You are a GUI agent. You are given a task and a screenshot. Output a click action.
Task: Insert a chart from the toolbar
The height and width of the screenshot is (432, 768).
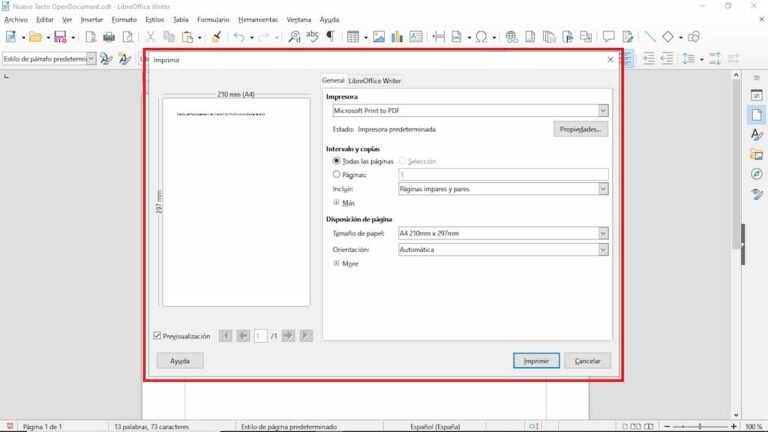pos(397,37)
